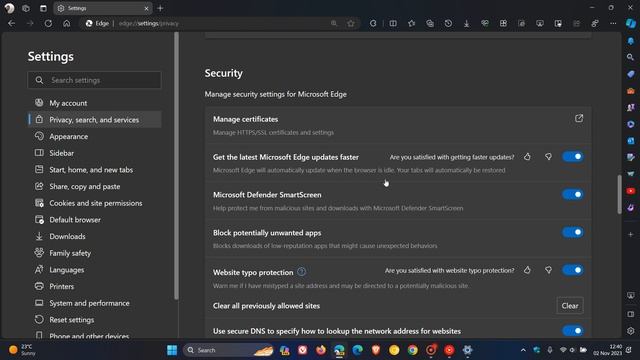
Task: Toggle Get latest Edge updates faster
Action: click(x=573, y=157)
